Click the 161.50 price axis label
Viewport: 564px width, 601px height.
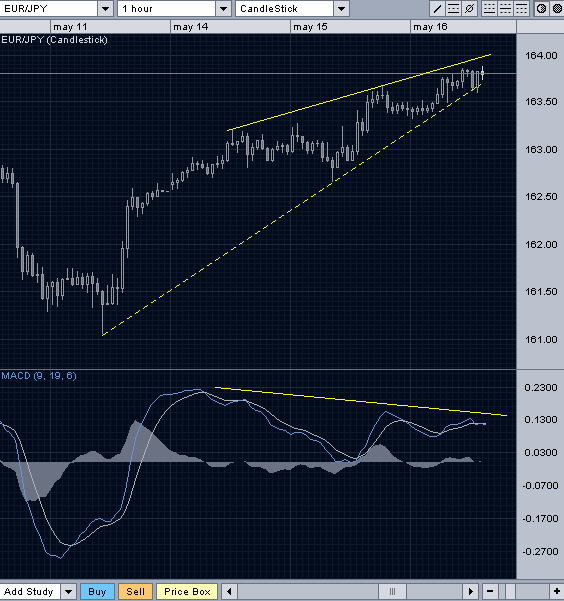click(541, 292)
